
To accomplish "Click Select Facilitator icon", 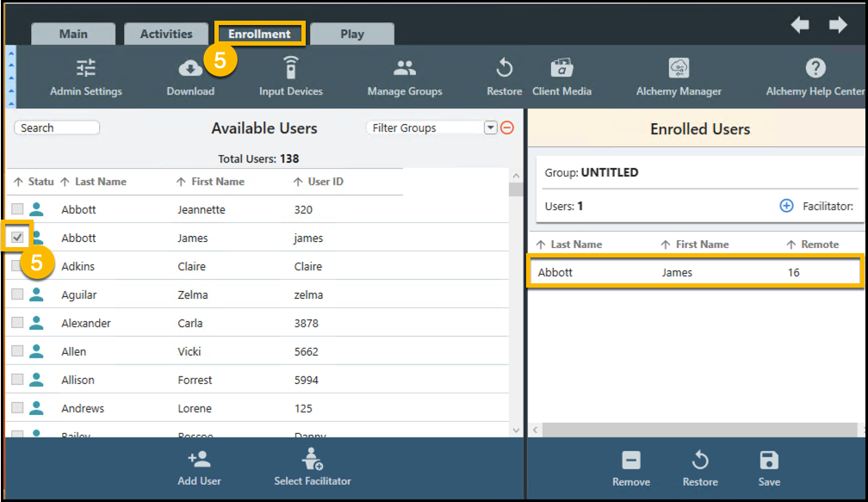I will tap(313, 461).
